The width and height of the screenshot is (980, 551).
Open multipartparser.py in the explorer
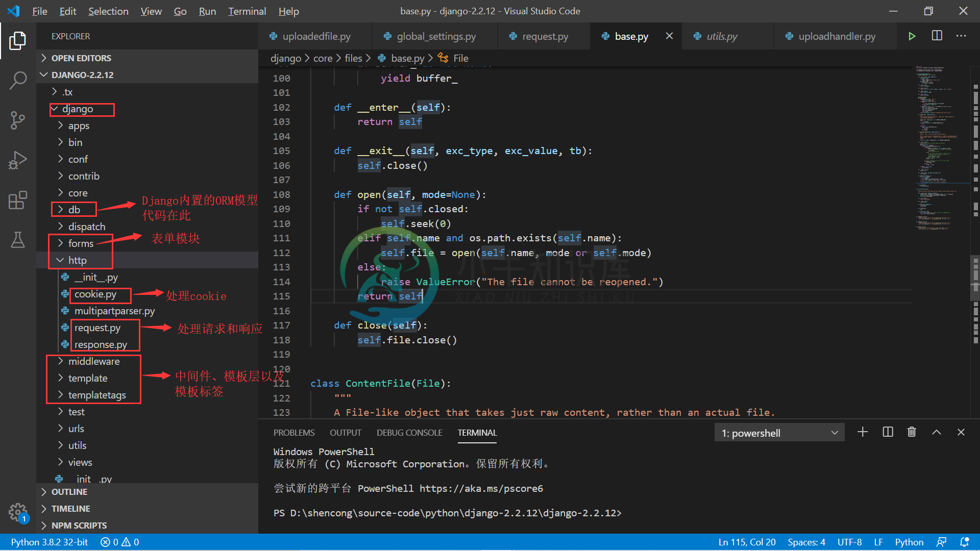point(147,311)
